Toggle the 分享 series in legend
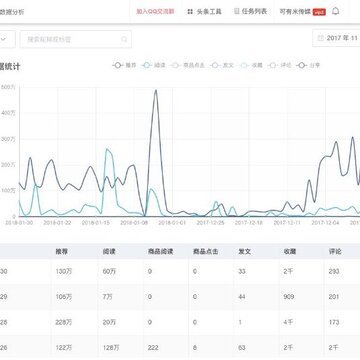 (308, 65)
